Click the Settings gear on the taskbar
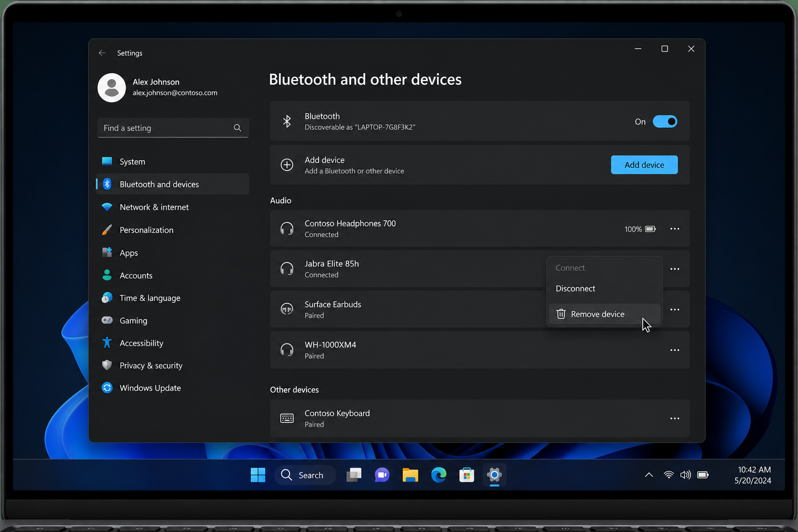 coord(494,475)
